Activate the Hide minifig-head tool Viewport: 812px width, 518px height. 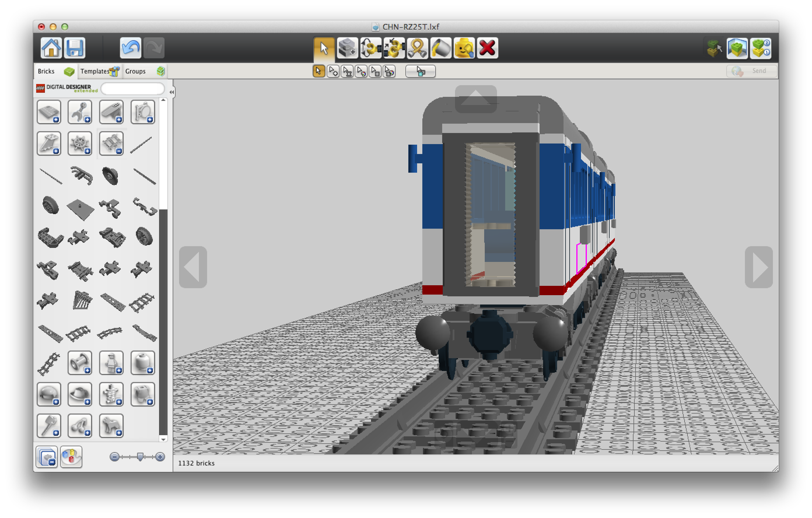464,48
